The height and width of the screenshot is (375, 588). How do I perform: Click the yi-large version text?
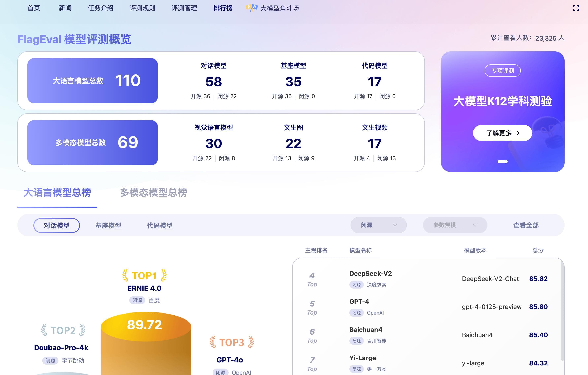point(473,363)
